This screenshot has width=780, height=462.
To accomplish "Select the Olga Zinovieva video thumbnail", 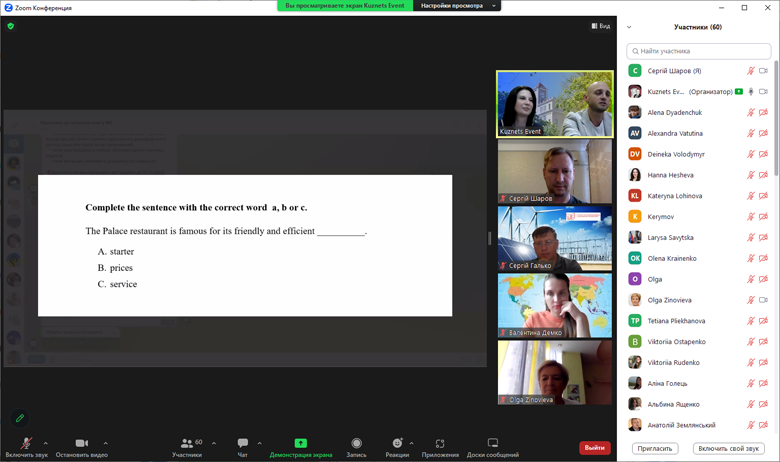I will [555, 372].
